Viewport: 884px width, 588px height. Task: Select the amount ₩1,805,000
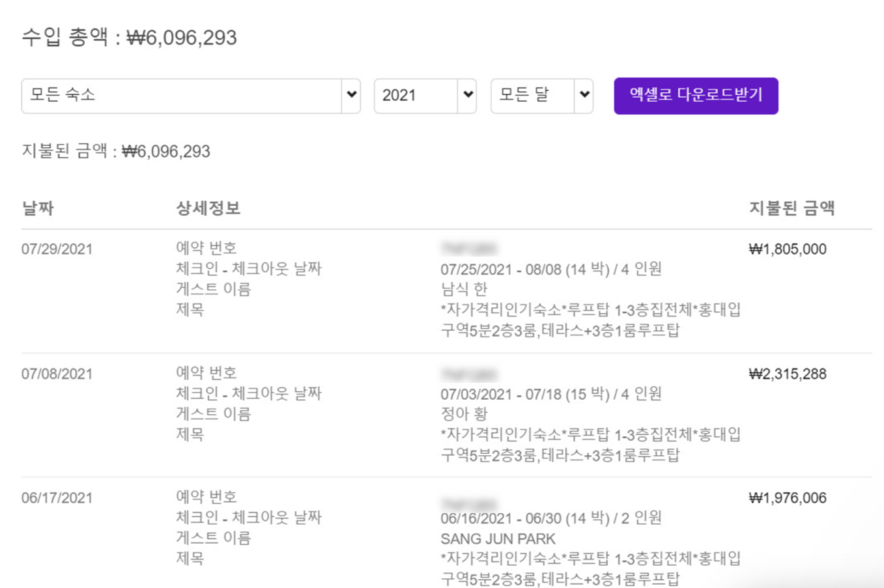[x=788, y=249]
